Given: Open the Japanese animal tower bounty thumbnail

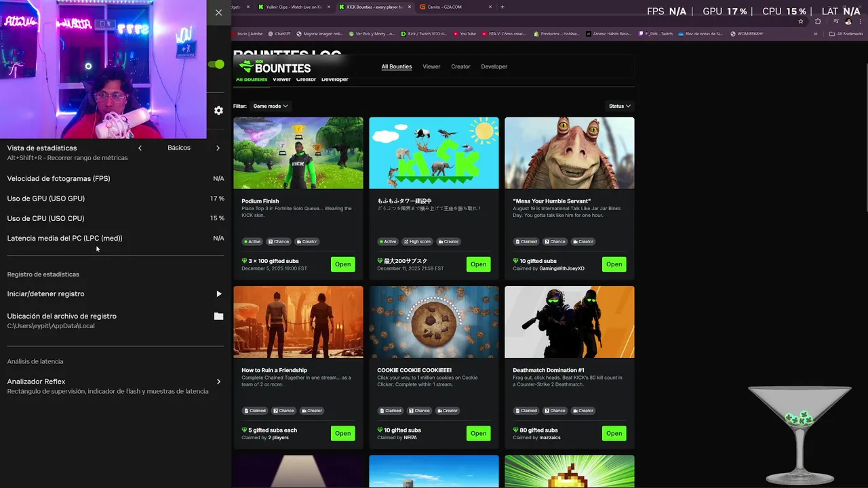Looking at the screenshot, I should (434, 153).
